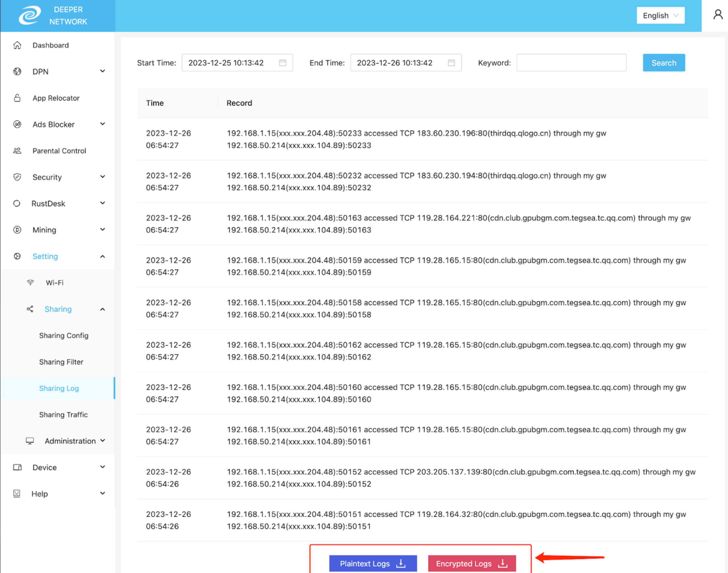This screenshot has height=573, width=728.
Task: Select record with 119.28.164.221:80
Action: click(422, 224)
